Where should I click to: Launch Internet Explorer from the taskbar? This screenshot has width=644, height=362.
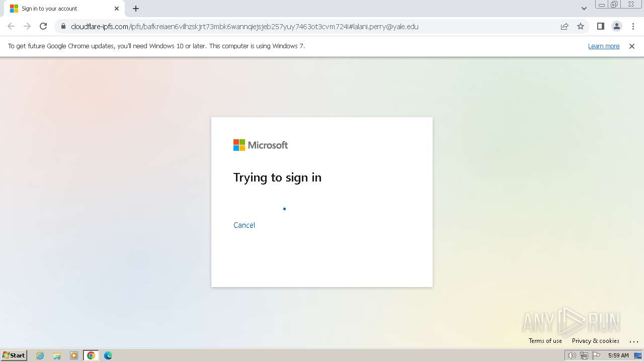pos(40,355)
